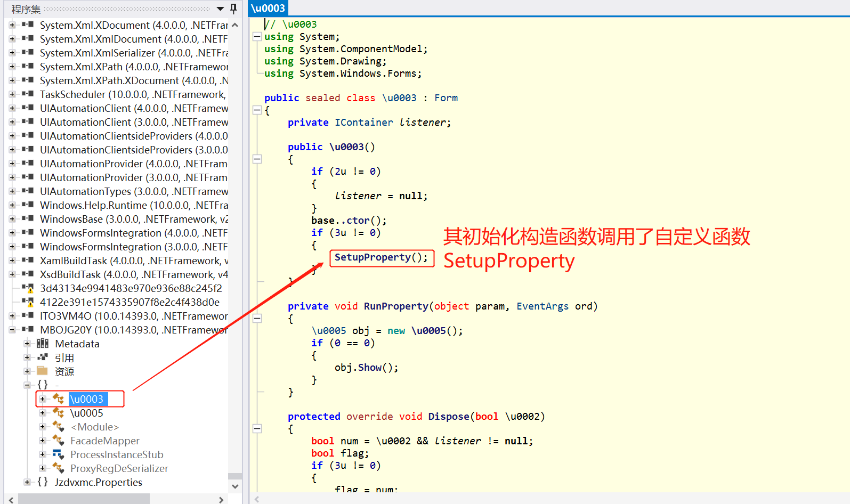Expand the 资源 node
The height and width of the screenshot is (504, 850).
27,371
